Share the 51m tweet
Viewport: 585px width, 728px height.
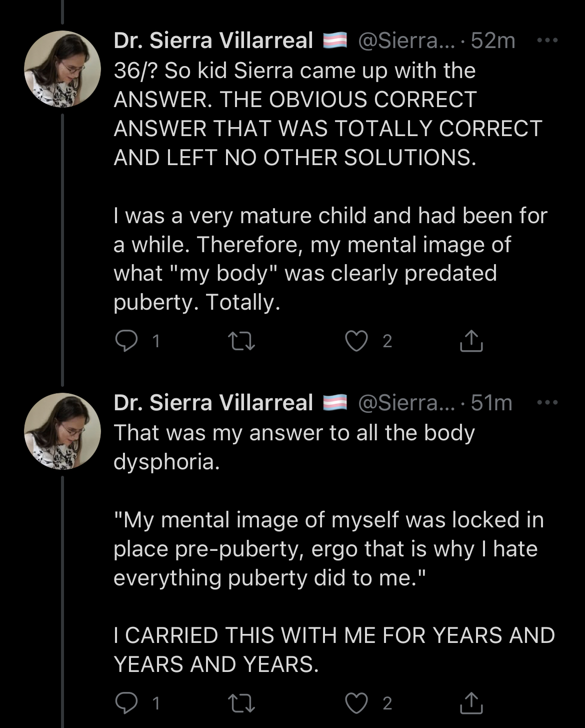click(x=471, y=703)
